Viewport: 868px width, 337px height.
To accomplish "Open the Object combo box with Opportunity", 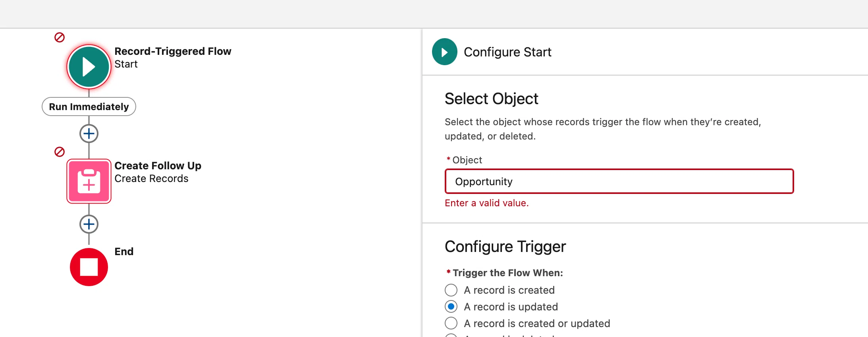I will pos(619,181).
